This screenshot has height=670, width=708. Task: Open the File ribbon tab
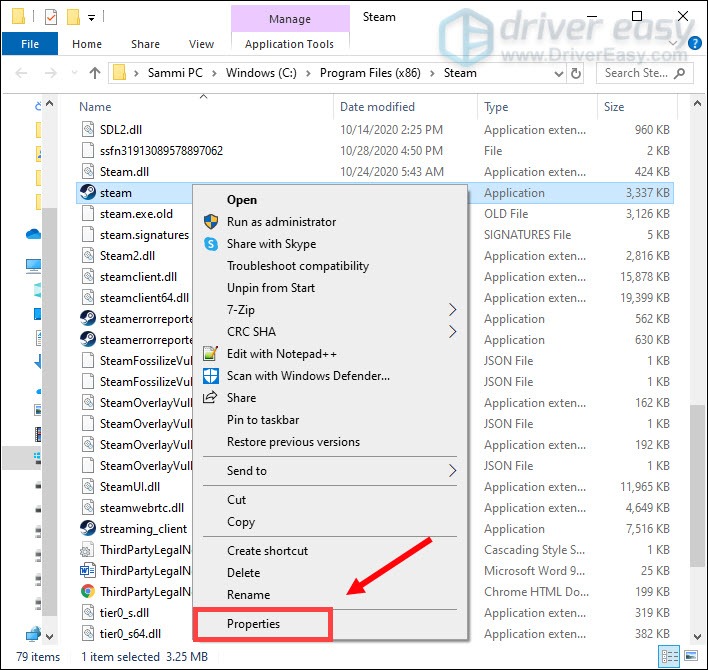pyautogui.click(x=30, y=44)
